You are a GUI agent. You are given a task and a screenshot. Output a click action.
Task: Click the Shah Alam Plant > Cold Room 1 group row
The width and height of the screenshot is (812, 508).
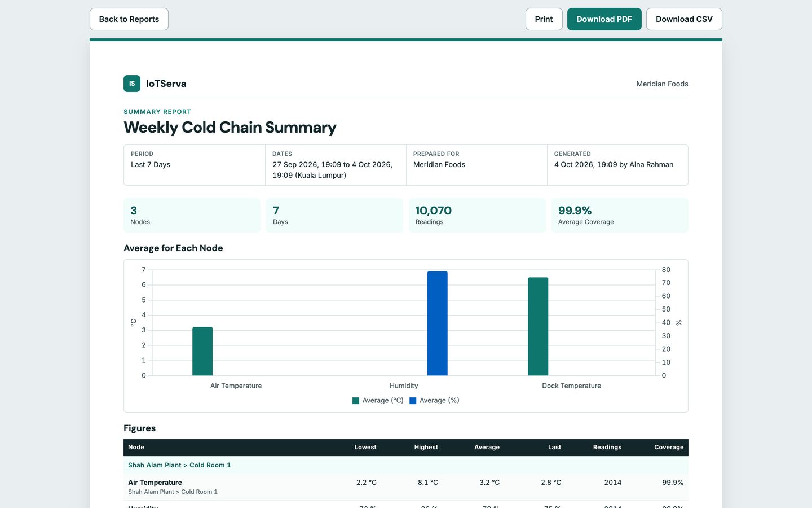tap(406, 465)
